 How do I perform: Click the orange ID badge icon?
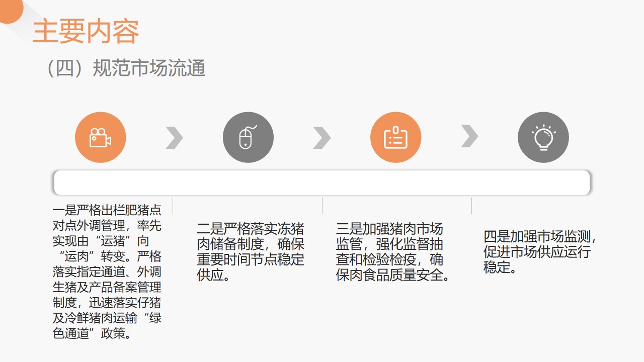point(395,137)
